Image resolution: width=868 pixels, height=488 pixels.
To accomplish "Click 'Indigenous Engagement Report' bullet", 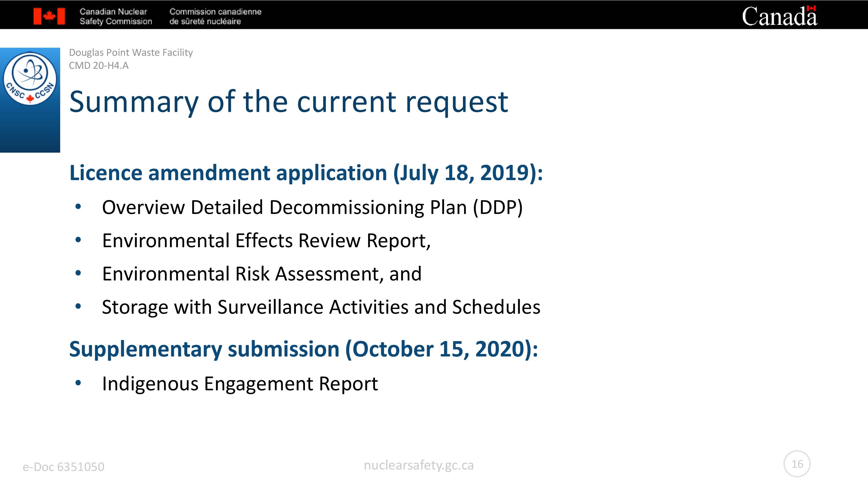I will [240, 384].
